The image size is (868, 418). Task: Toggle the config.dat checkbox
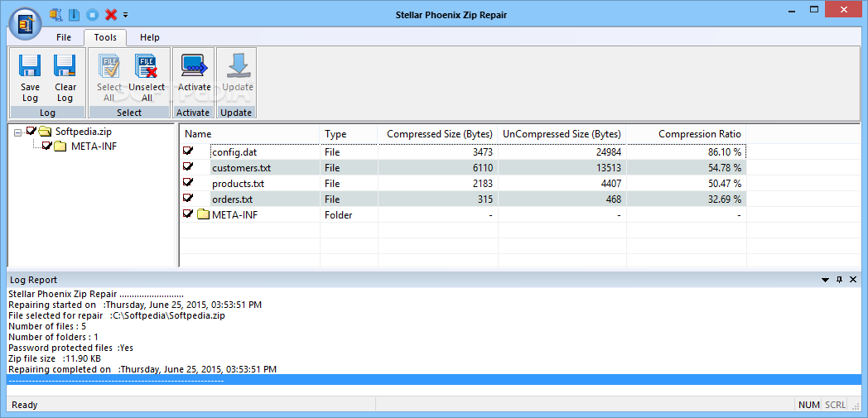[188, 151]
